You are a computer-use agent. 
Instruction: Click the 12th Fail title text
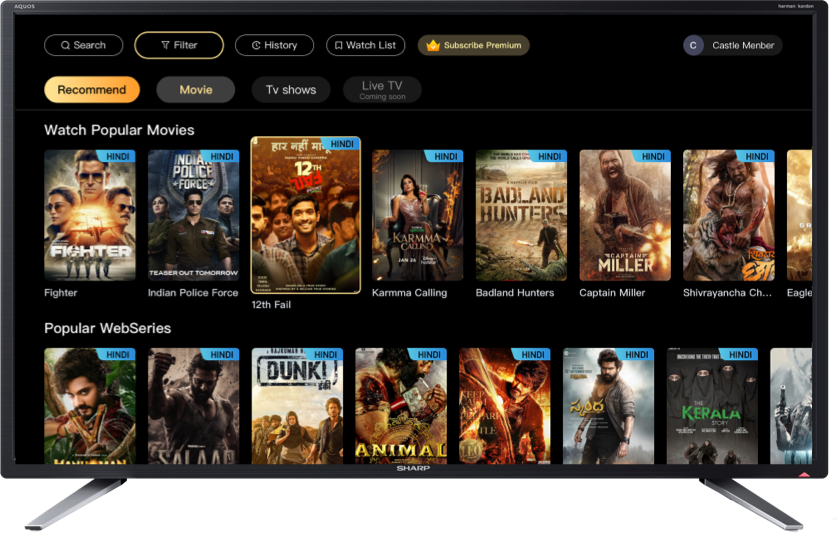pyautogui.click(x=271, y=305)
